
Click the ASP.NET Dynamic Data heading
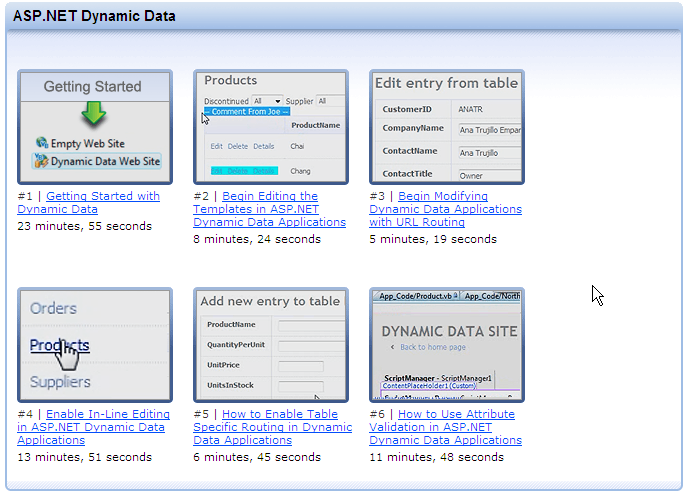point(94,16)
